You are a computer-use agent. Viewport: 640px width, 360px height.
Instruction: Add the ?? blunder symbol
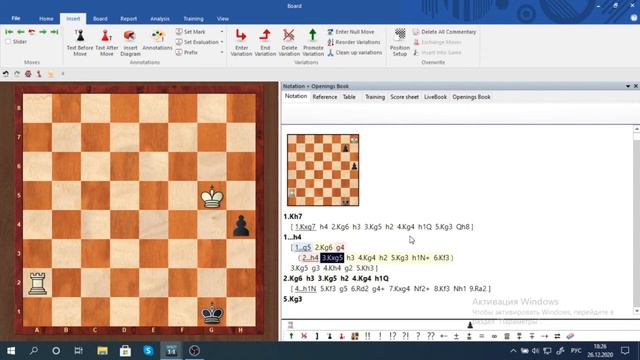tap(430, 336)
